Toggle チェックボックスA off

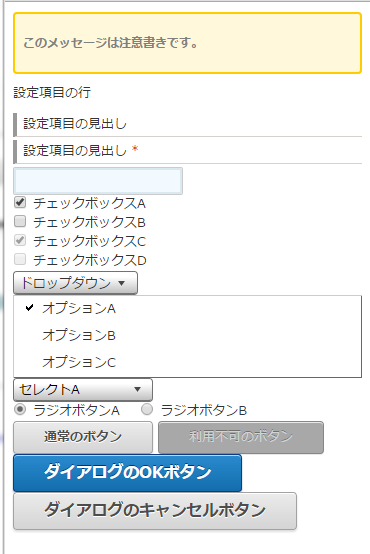click(x=20, y=203)
